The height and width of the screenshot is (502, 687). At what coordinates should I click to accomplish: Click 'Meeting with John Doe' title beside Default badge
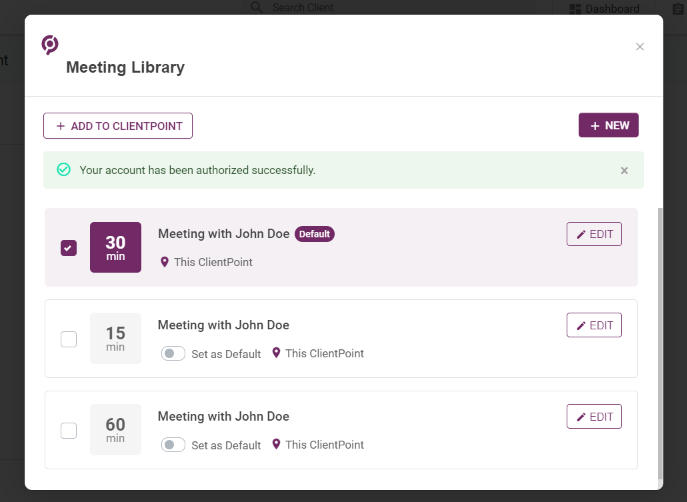click(223, 234)
